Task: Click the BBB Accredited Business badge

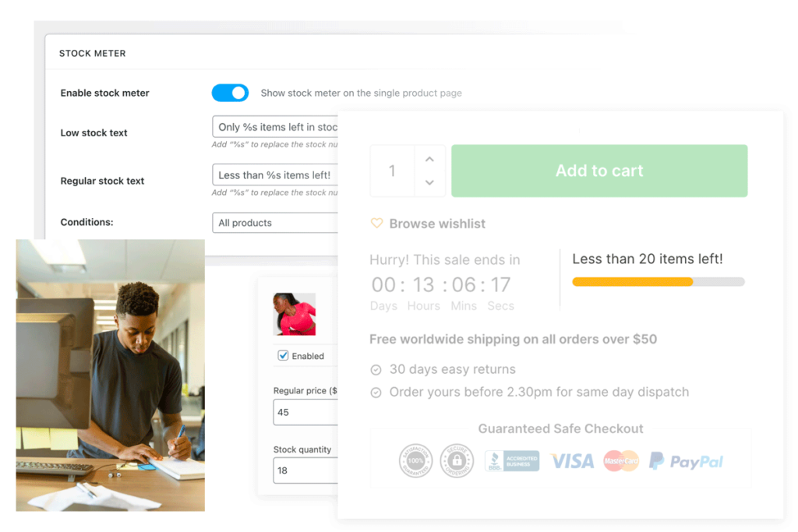Action: tap(511, 461)
